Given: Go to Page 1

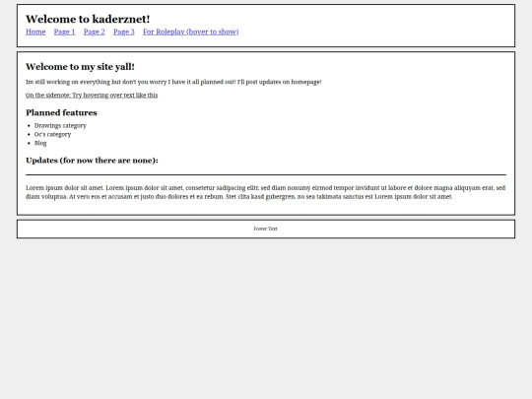Looking at the screenshot, I should 64,32.
